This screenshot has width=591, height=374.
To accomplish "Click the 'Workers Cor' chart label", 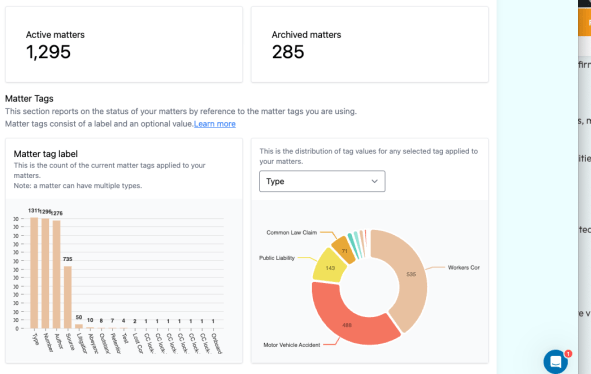I will tap(464, 267).
